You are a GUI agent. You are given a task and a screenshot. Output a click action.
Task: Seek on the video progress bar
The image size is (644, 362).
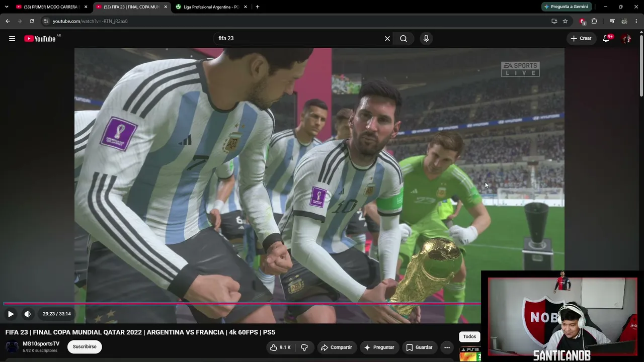pyautogui.click(x=242, y=304)
